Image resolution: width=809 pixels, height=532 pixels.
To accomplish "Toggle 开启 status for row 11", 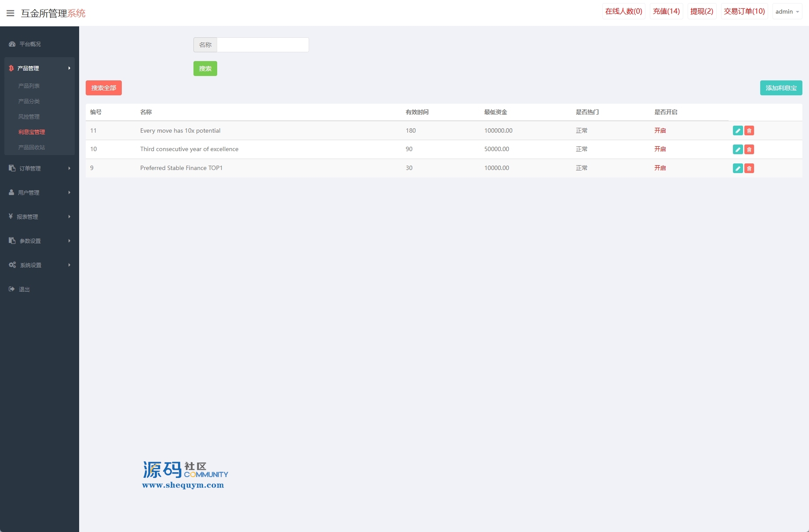I will (x=660, y=130).
